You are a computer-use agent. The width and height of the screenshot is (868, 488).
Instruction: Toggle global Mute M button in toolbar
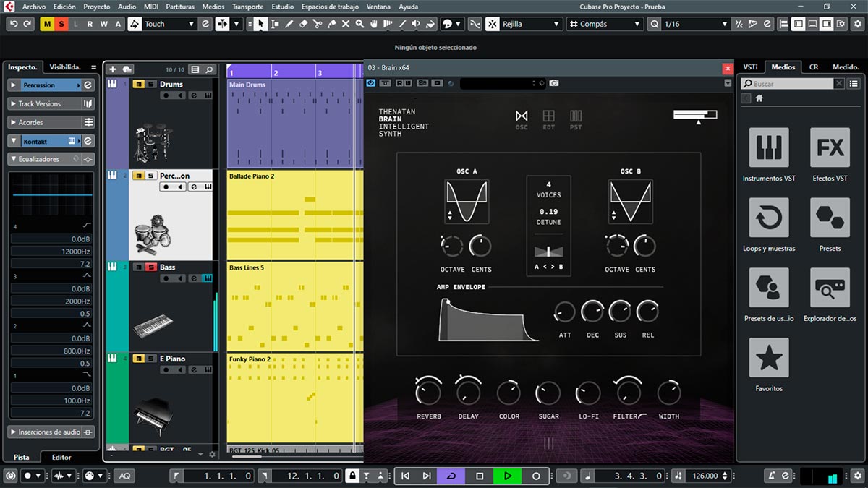[x=48, y=24]
